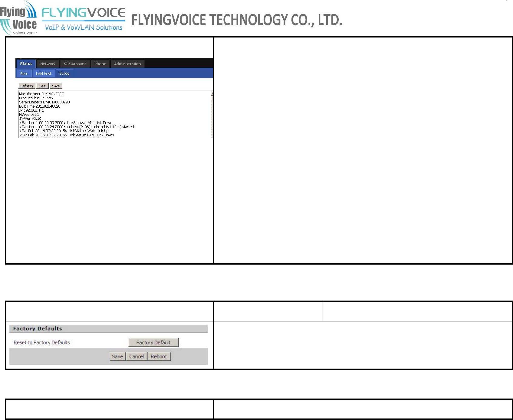This screenshot has height=420, width=513.
Task: Select the 'ProductClass:IP622W' log line
Action: (36, 98)
